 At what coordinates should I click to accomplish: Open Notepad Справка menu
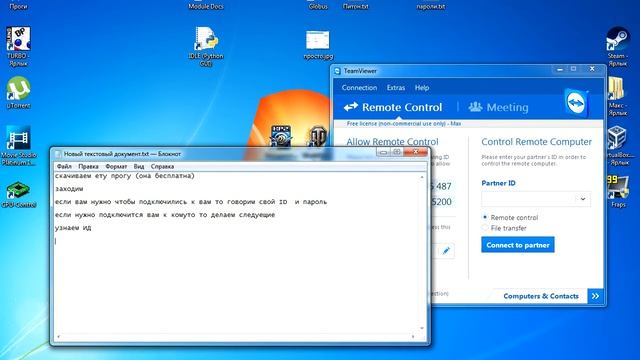pos(162,167)
